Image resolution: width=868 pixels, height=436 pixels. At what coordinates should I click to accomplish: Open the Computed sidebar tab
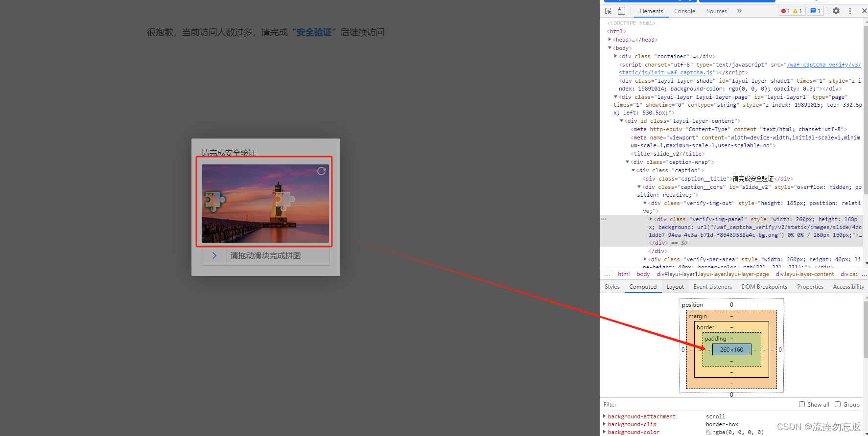click(x=643, y=287)
